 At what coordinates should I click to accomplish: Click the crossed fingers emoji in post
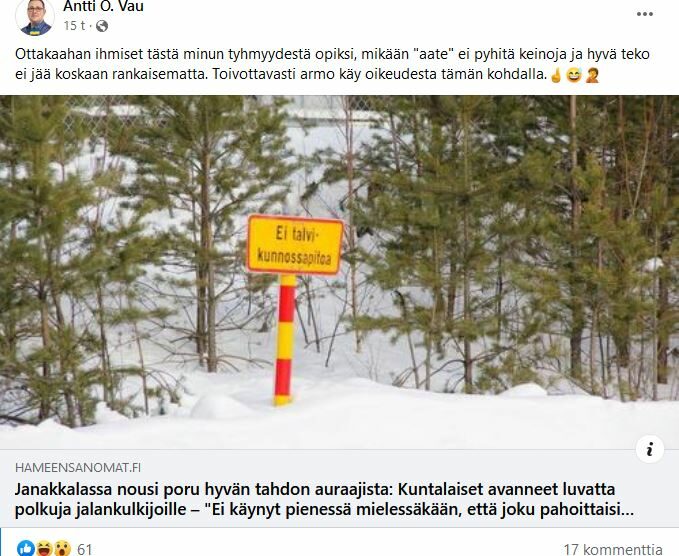click(556, 75)
